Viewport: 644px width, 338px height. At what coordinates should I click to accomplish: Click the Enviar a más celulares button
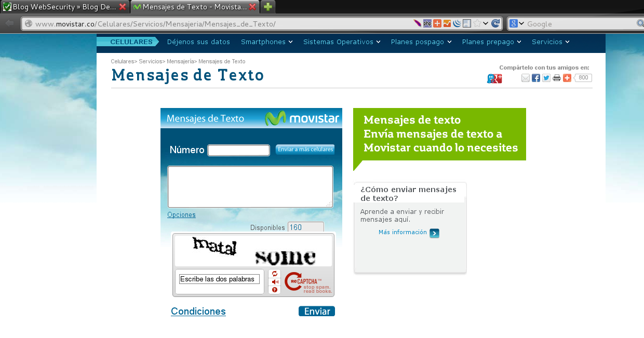pyautogui.click(x=305, y=150)
